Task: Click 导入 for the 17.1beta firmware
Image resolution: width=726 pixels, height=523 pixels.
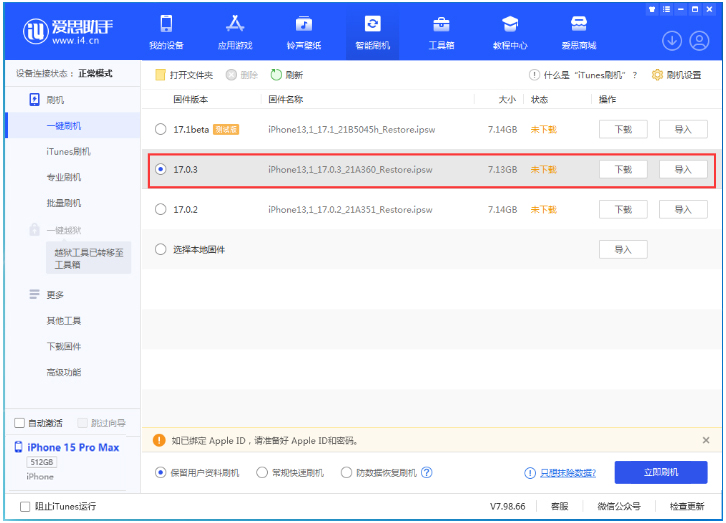Action: pos(683,129)
